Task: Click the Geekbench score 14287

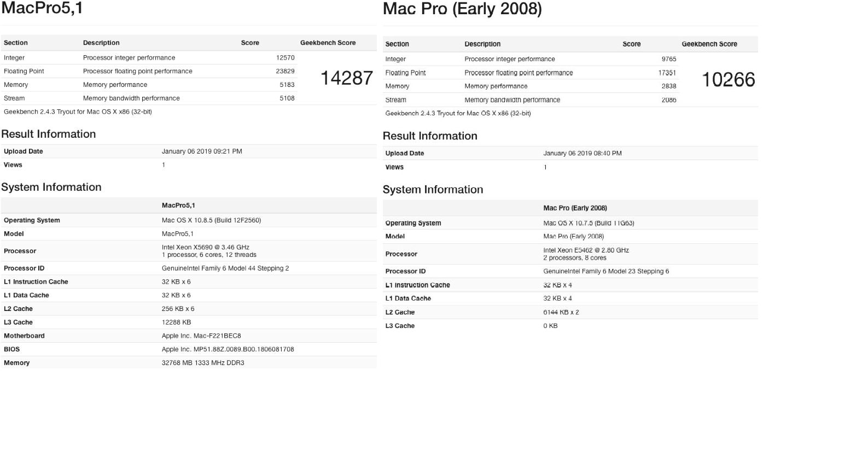Action: coord(346,78)
